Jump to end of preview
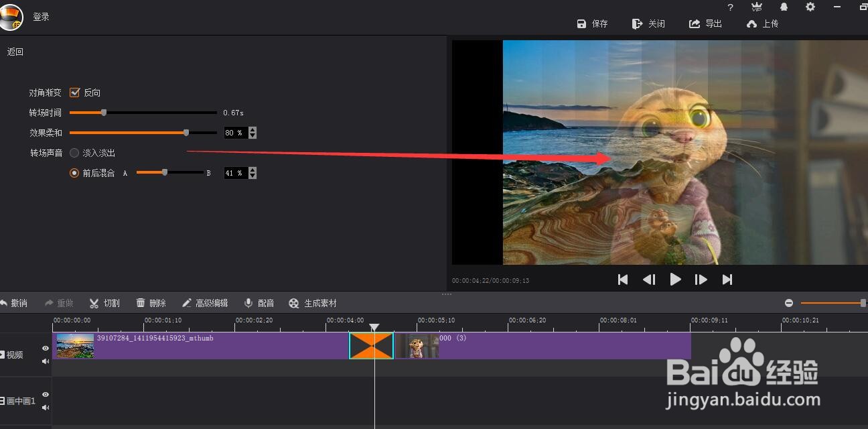Viewport: 868px width, 429px height. [727, 280]
